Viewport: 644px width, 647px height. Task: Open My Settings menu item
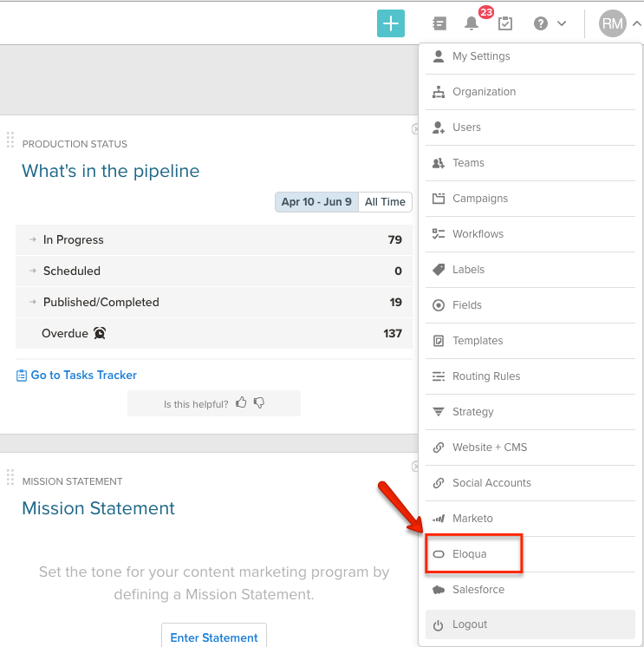click(530, 56)
